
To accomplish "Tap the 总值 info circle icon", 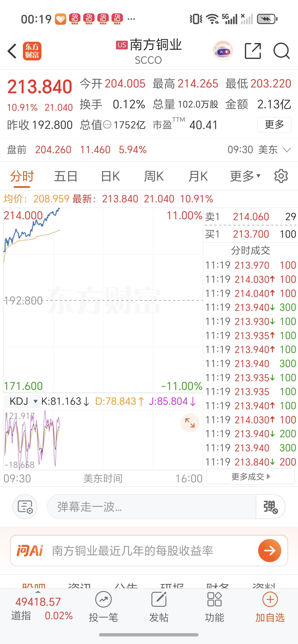I will [x=107, y=125].
